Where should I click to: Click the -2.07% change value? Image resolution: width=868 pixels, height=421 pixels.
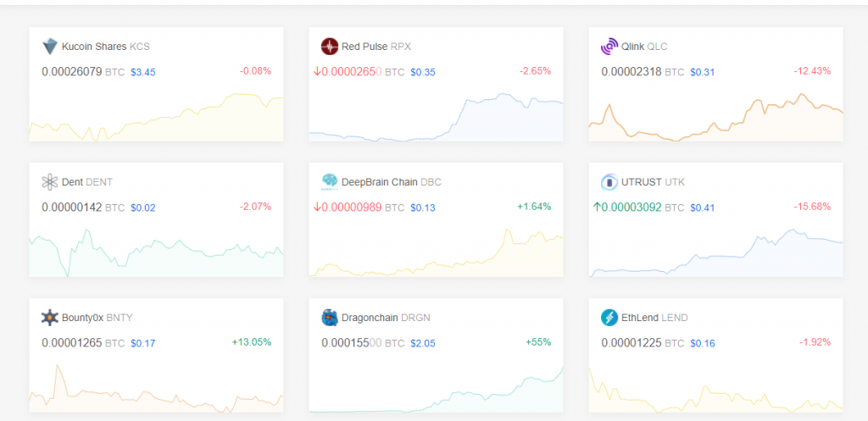click(255, 207)
